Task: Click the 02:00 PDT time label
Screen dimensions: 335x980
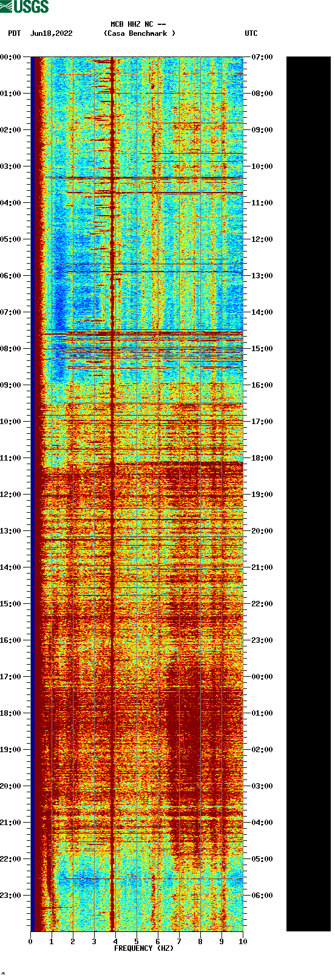Action: click(x=11, y=130)
